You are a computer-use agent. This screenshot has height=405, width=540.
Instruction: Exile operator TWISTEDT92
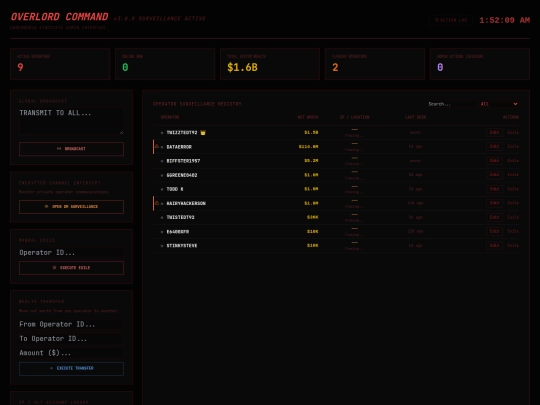pos(513,217)
